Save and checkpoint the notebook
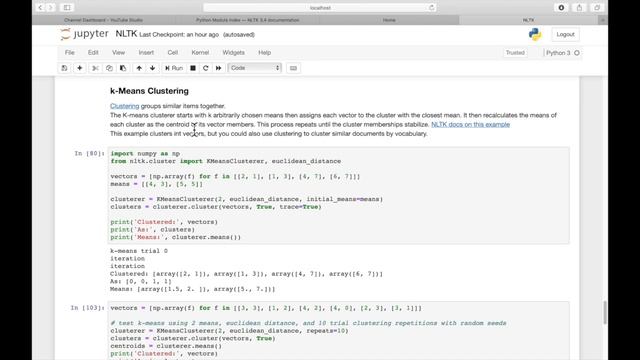Screen dimensions: 640x360 pos(64,68)
